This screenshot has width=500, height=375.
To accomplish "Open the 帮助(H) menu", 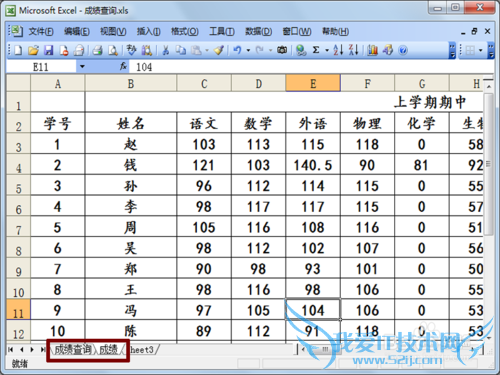I will coord(335,31).
